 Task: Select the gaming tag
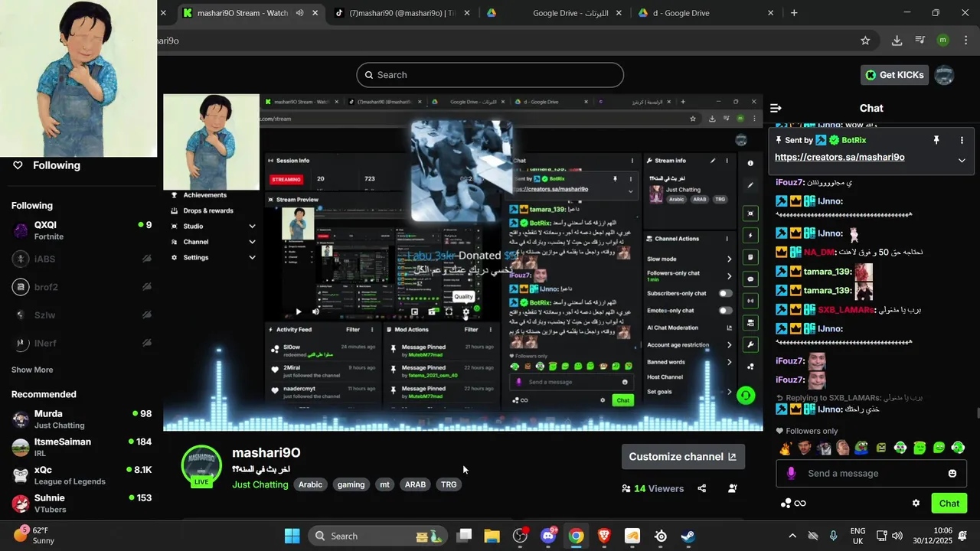pyautogui.click(x=351, y=484)
